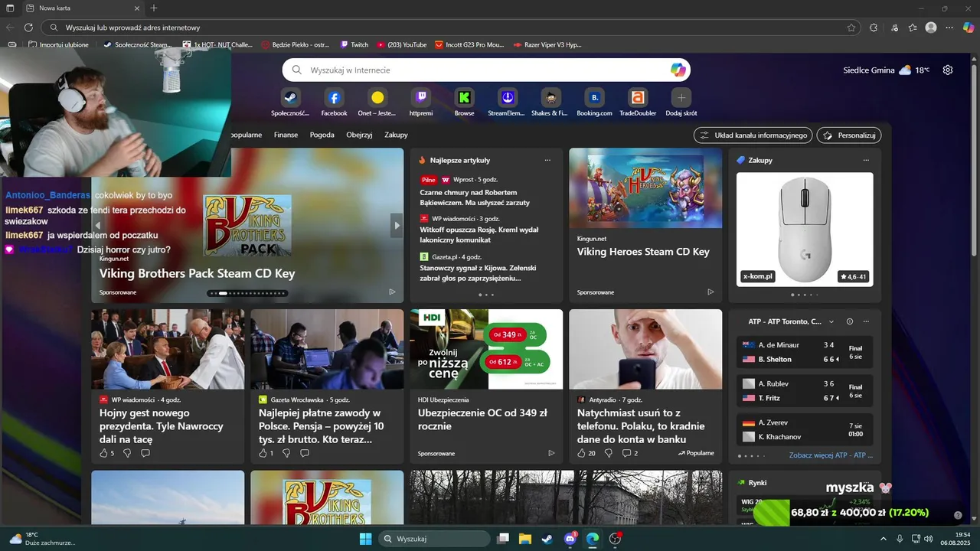Open volume control in system tray
The height and width of the screenshot is (551, 980).
pos(928,539)
